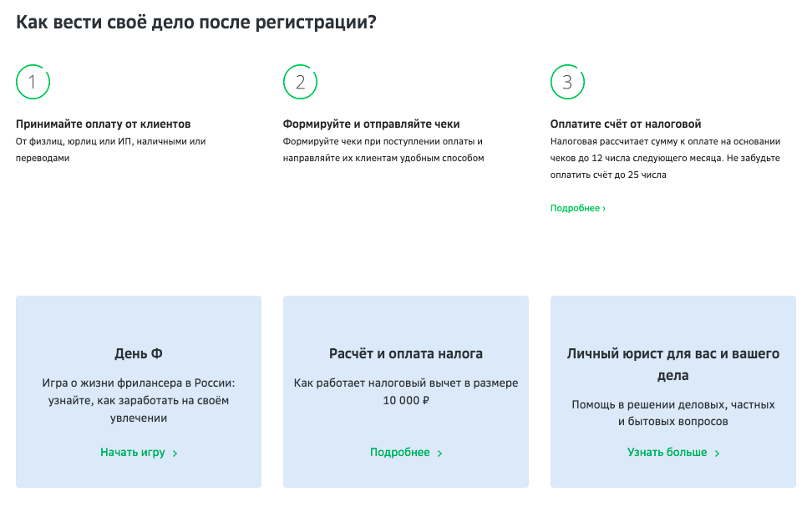
Task: Click Расчёт и оплата налога card heading
Action: (x=406, y=353)
